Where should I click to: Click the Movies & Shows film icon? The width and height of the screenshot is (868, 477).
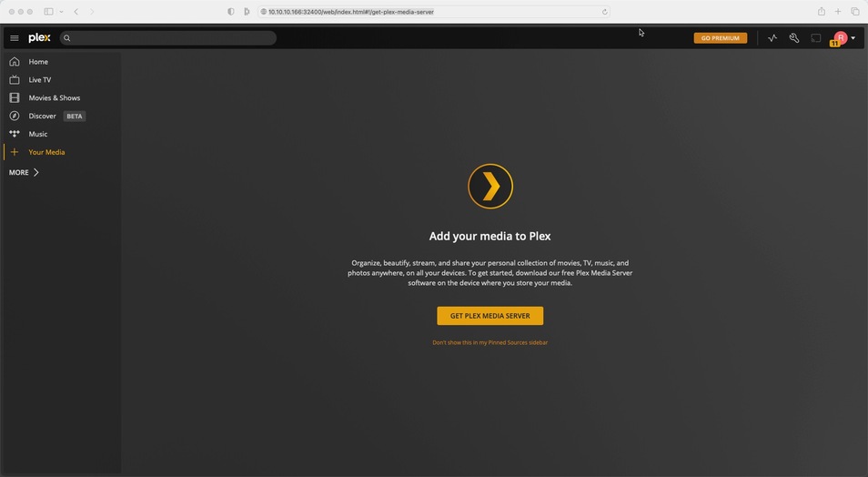pos(15,97)
